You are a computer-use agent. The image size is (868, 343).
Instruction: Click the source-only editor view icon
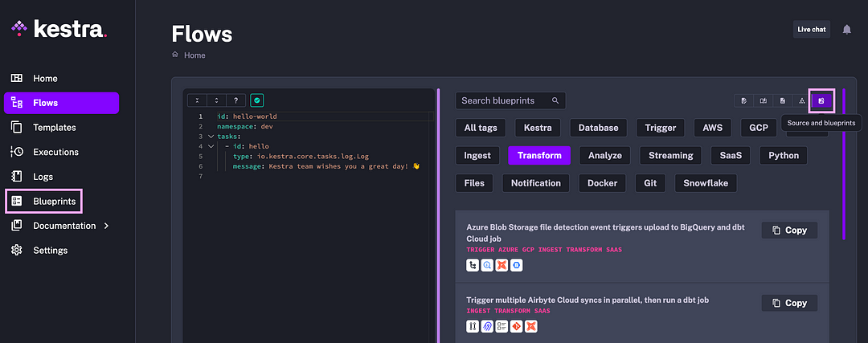pyautogui.click(x=744, y=100)
